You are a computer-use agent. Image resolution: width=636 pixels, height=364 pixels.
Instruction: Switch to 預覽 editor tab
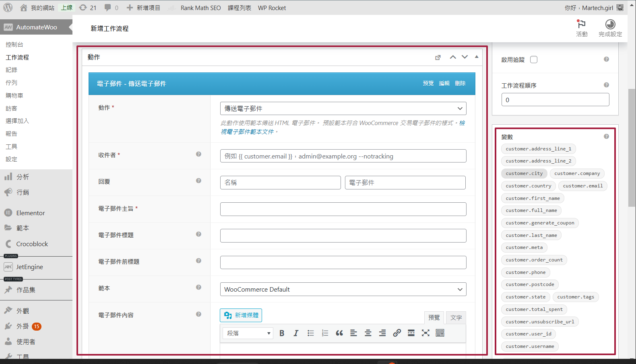[x=434, y=317]
